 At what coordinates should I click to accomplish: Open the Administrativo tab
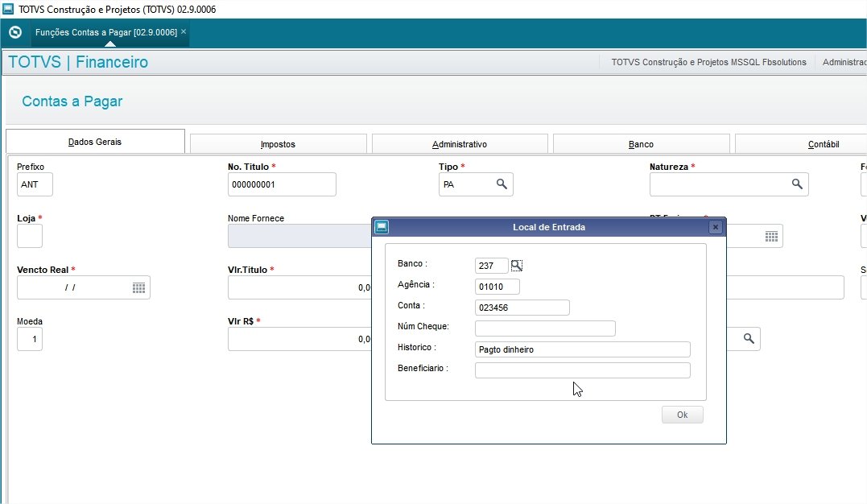point(460,144)
